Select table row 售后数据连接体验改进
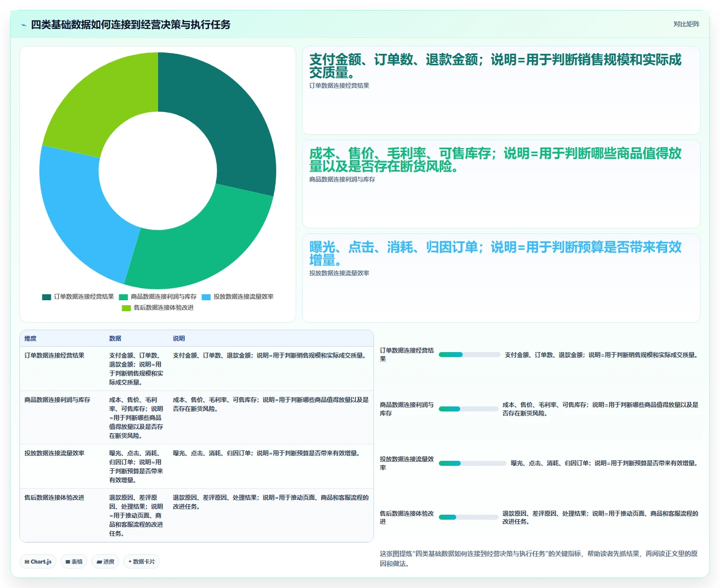This screenshot has width=720, height=588. [196, 515]
